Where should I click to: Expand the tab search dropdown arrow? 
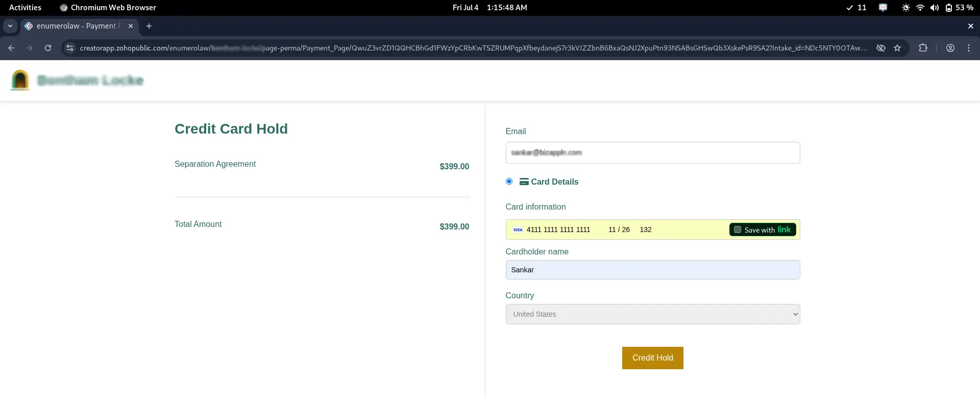[x=10, y=26]
